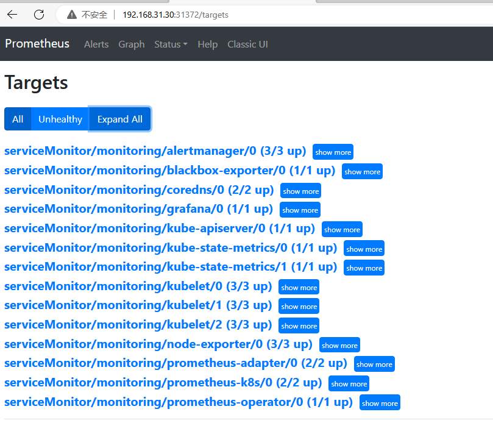
Task: Show more for grafana/0
Action: click(300, 210)
